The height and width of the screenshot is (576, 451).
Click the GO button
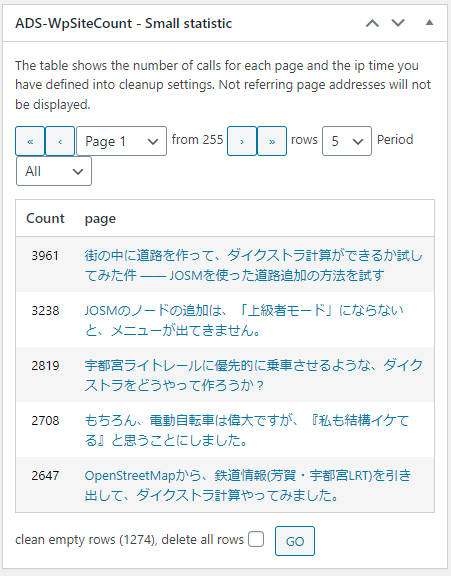coord(295,541)
